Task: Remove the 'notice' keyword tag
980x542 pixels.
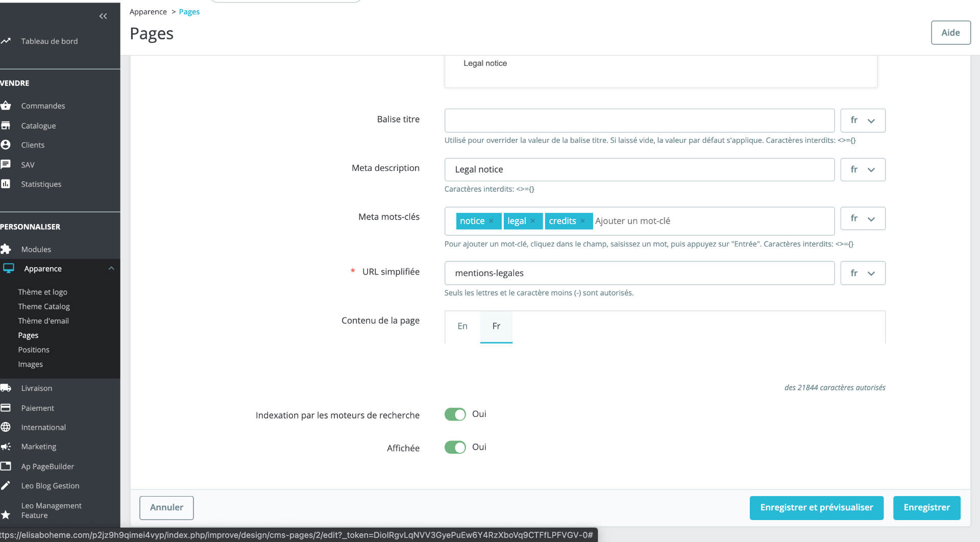Action: point(491,221)
